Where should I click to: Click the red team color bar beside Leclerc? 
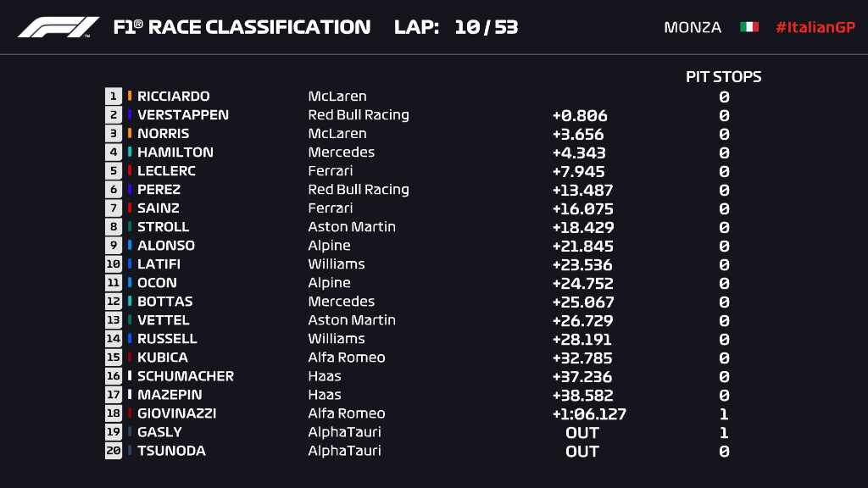coord(130,171)
